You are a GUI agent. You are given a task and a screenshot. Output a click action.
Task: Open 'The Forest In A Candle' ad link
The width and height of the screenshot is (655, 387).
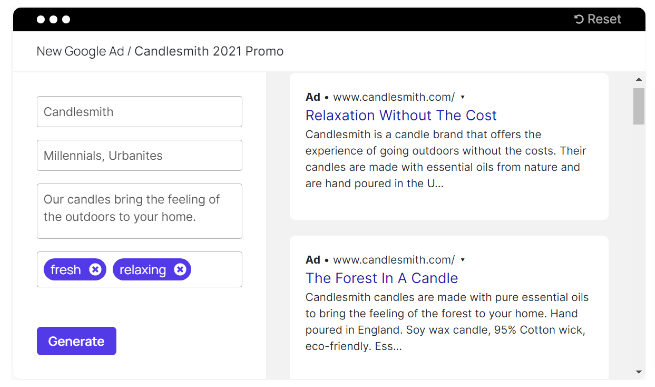click(x=381, y=278)
